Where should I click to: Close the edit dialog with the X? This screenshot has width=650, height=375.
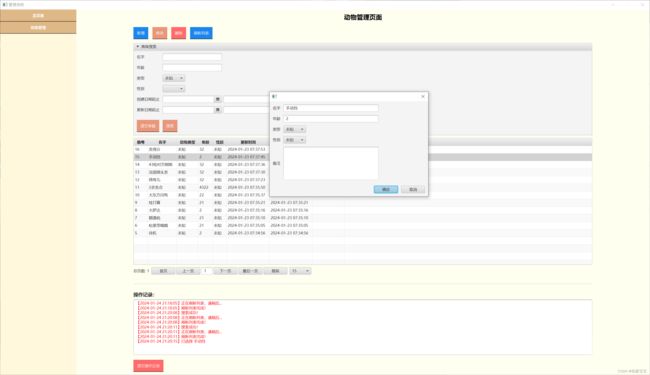click(423, 97)
